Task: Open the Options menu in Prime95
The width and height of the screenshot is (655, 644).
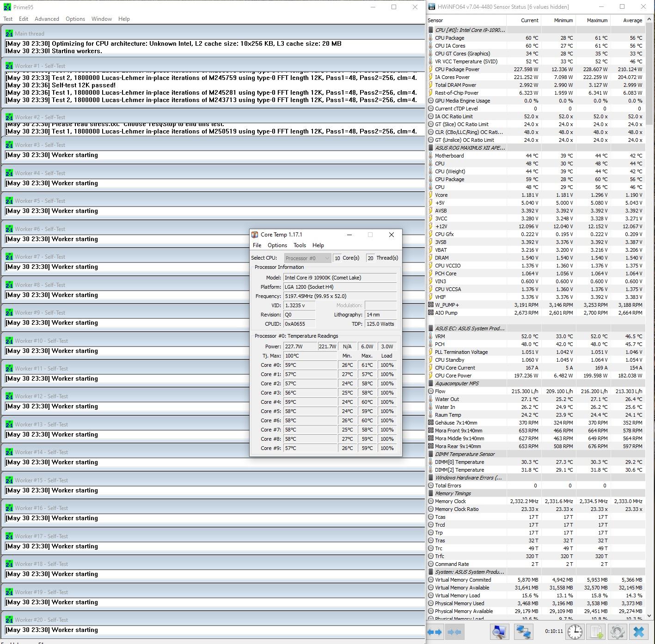Action: tap(75, 19)
